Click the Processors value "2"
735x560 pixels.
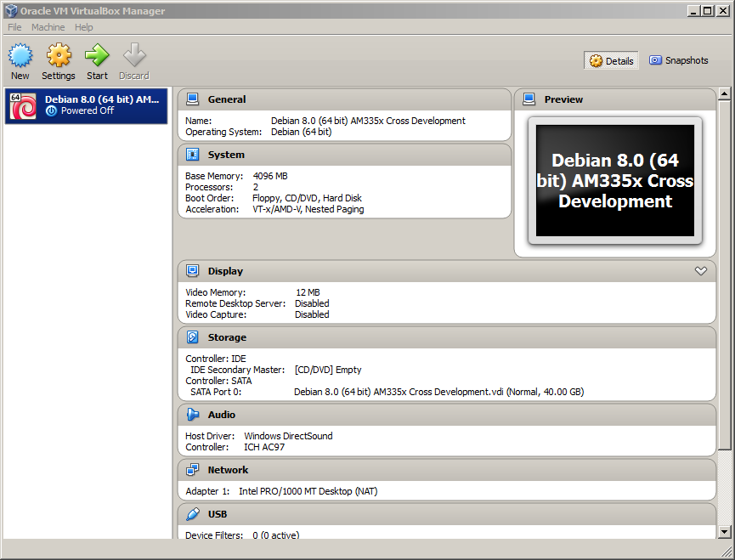coord(256,188)
